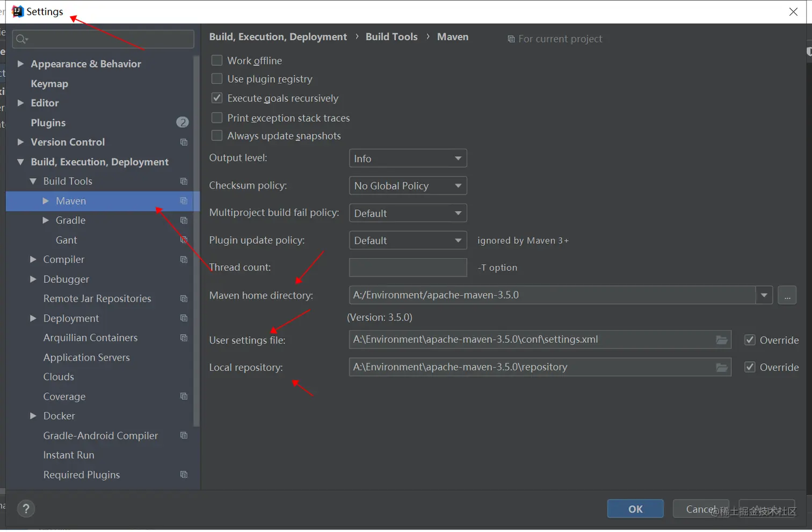Click the project-level icon beside Remote Jar Repositories
812x532 pixels.
point(184,299)
